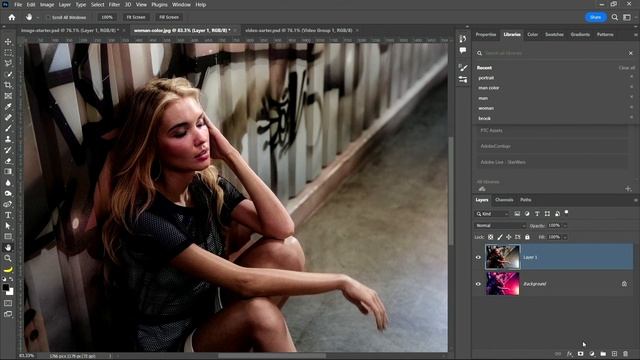Viewport: 640px width, 360px height.
Task: Select the Lasso tool
Action: (8, 63)
